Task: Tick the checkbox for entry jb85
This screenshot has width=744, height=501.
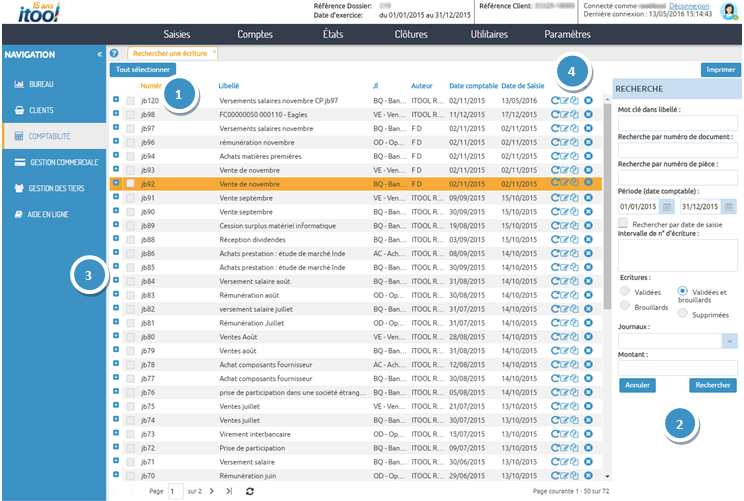Action: click(x=130, y=267)
